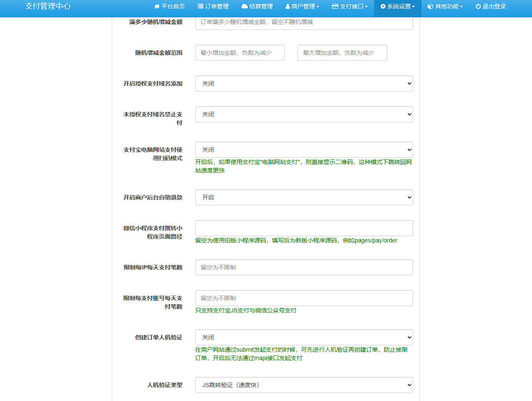Click the 支付管理中心 brand link

point(48,6)
